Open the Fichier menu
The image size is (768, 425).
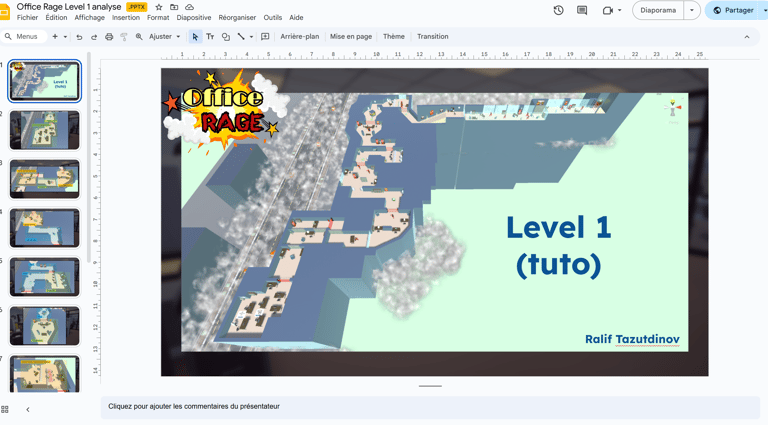(27, 18)
